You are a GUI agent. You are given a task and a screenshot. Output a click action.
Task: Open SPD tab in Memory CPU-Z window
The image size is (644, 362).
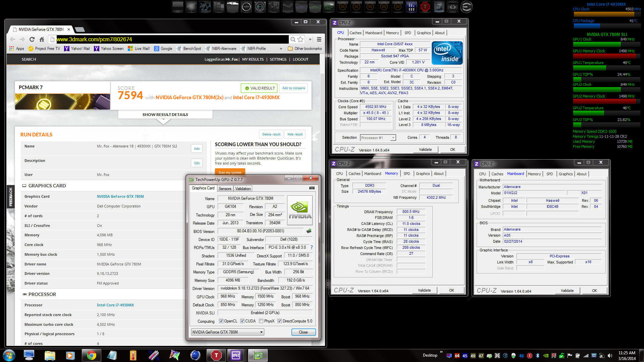(407, 174)
